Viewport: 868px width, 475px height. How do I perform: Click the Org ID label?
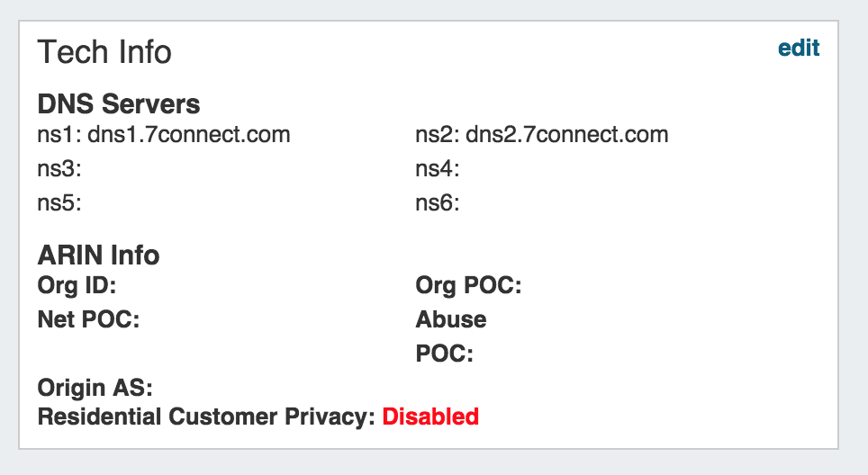(77, 286)
